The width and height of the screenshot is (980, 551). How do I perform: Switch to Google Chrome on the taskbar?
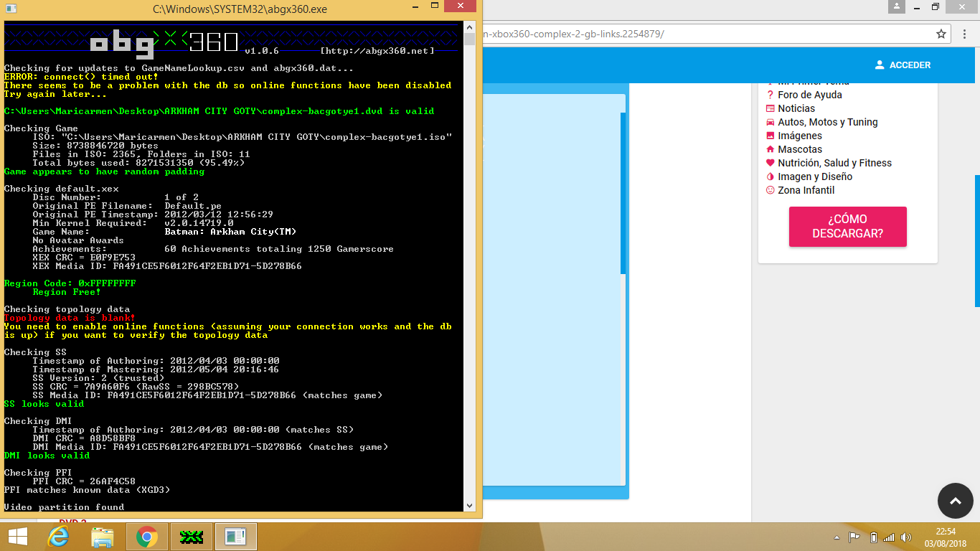147,537
